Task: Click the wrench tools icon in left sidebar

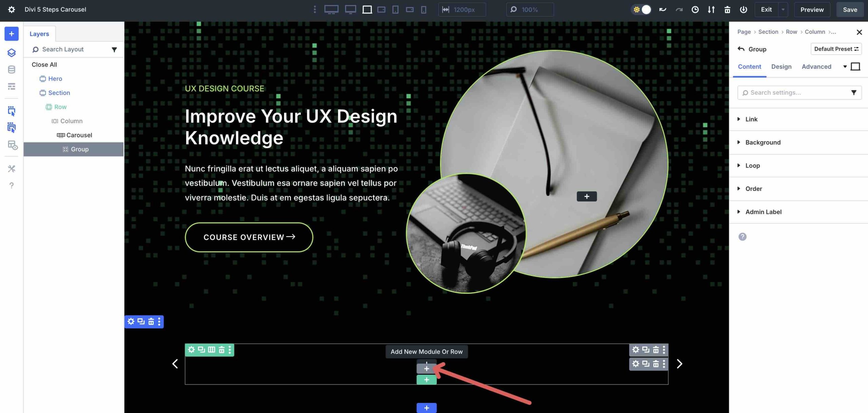Action: 12,169
